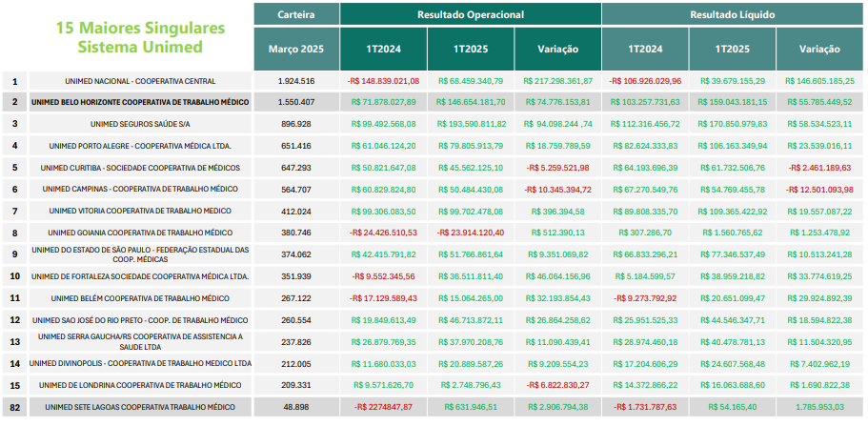Select UNIMED DE LONDRINA row name
Screen dimensions: 868x426
coord(140,385)
